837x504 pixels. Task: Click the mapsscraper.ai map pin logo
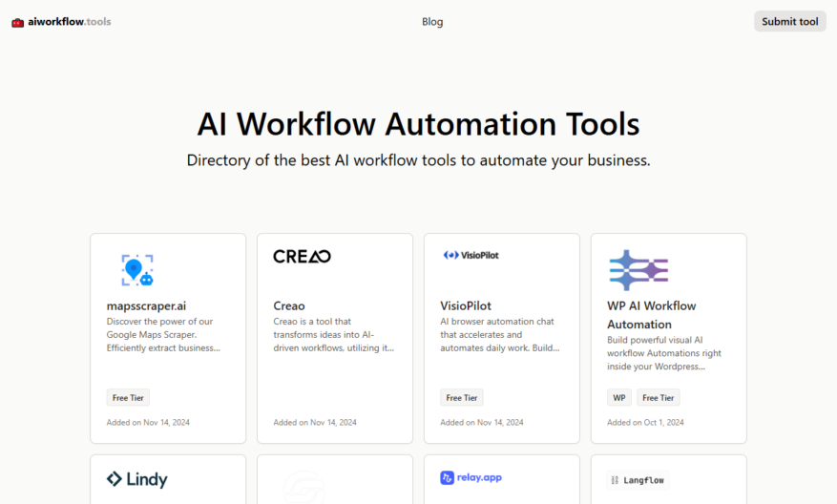[137, 270]
